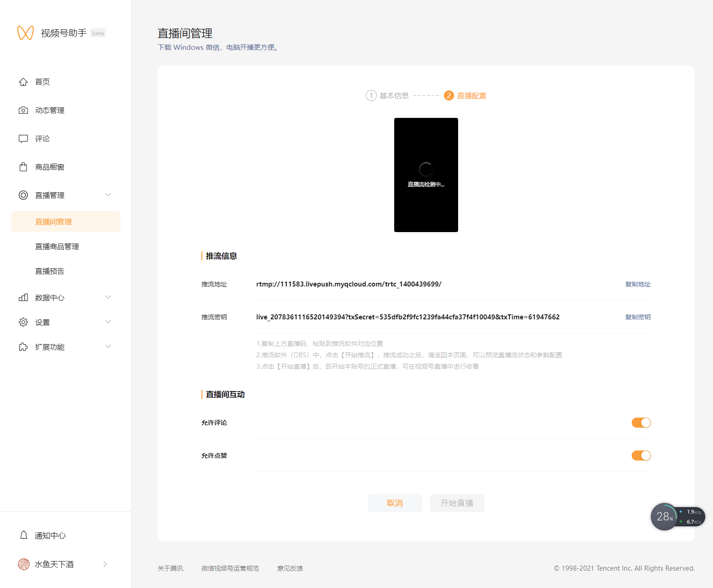
Task: Open the 意见反馈 footer link
Action: click(x=290, y=568)
